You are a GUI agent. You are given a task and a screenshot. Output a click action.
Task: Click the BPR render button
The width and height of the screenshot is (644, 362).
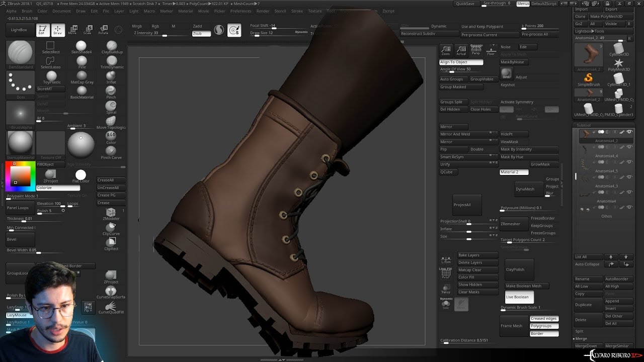pyautogui.click(x=507, y=73)
